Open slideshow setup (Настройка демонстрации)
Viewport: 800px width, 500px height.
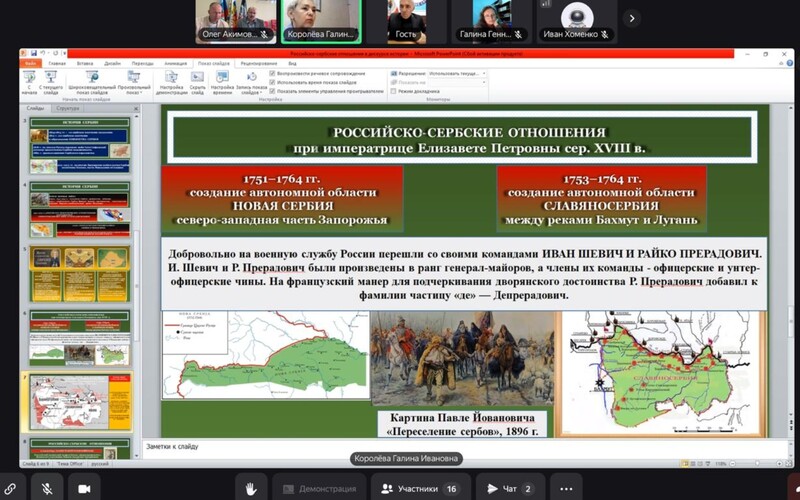(x=171, y=83)
